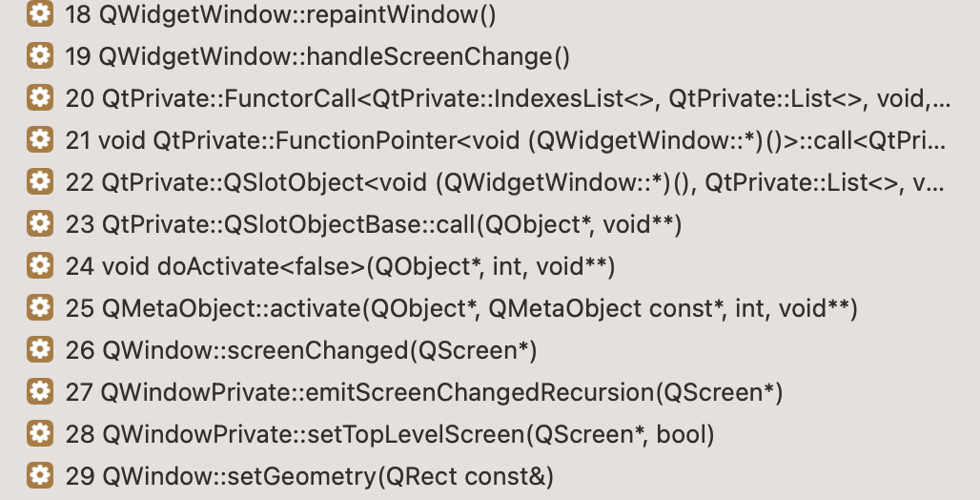The image size is (980, 500).
Task: Click gear icon for frame 26 screenChanged
Action: click(x=40, y=349)
